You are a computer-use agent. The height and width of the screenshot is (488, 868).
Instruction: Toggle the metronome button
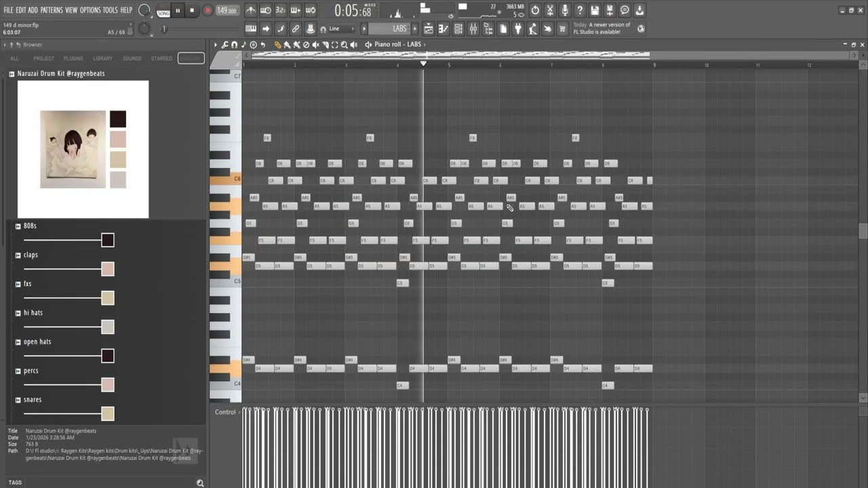[x=252, y=10]
